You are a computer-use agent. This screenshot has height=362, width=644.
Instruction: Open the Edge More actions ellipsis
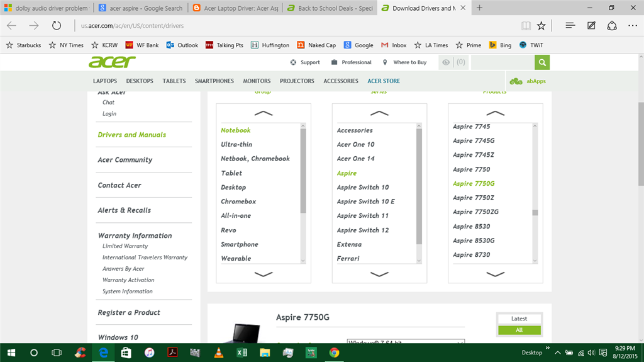coord(633,26)
